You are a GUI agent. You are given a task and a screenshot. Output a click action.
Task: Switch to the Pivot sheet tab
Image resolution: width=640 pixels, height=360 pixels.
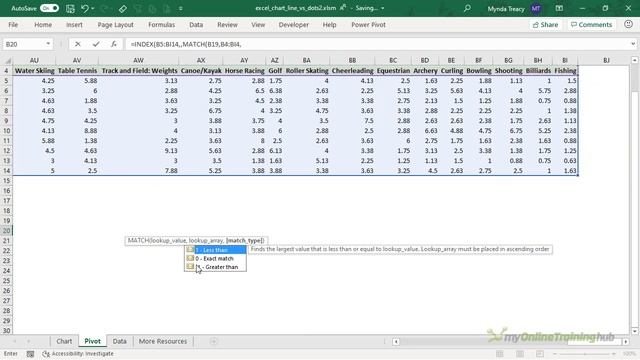[x=92, y=341]
